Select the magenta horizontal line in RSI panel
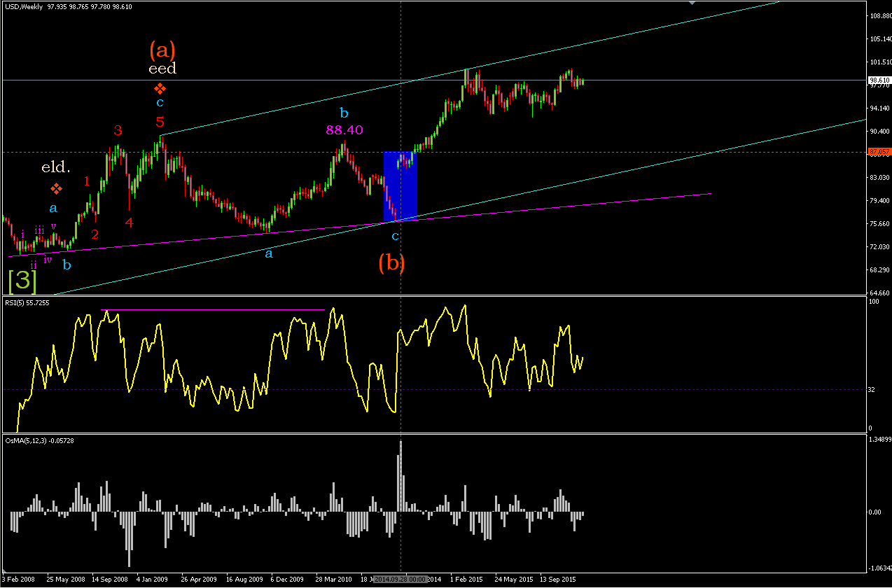This screenshot has height=588, width=892. pos(213,309)
